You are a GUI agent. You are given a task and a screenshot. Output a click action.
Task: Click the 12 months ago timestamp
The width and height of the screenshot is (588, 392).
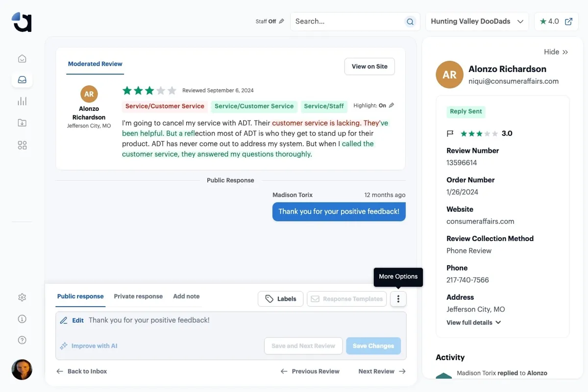[x=385, y=195]
